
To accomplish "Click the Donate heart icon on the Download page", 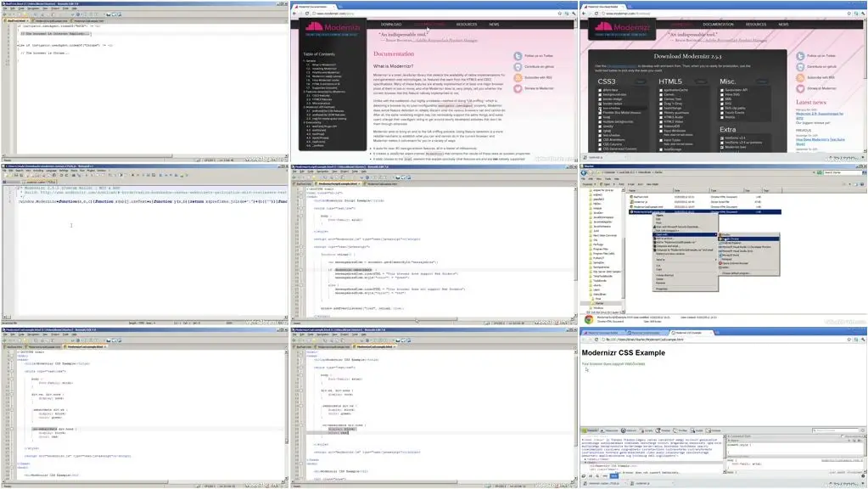I will [x=800, y=88].
